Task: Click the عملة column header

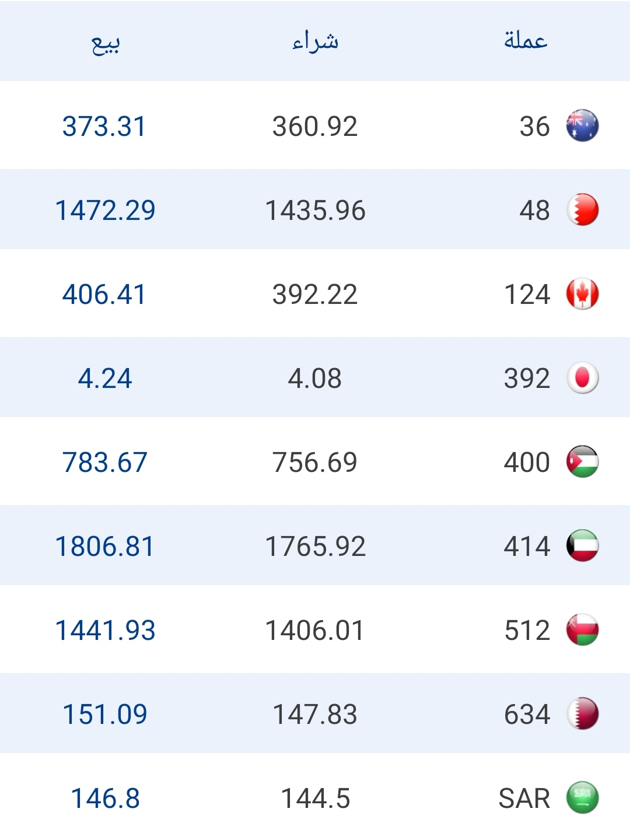Action: [x=526, y=41]
